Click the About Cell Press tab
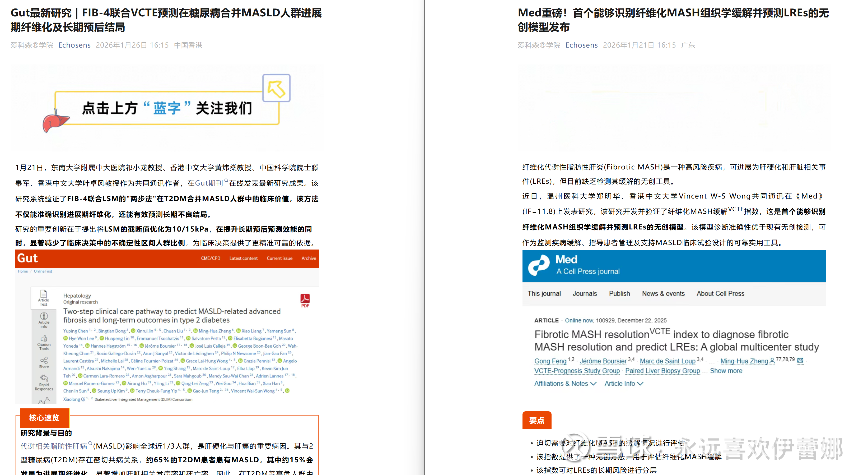Image resolution: width=868 pixels, height=475 pixels. pos(720,293)
